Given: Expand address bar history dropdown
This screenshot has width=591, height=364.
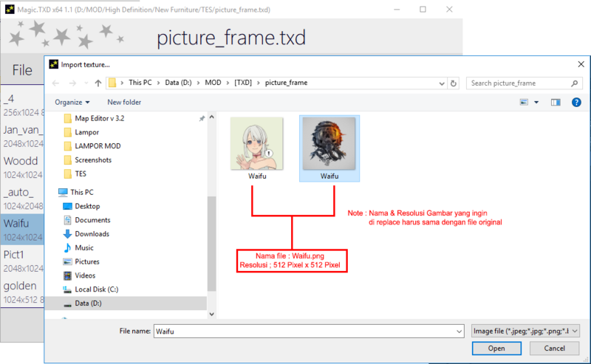Looking at the screenshot, I should [x=442, y=83].
